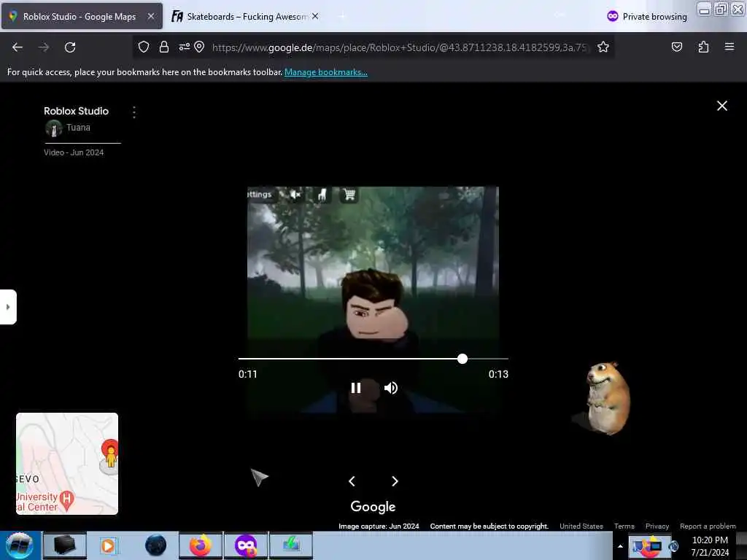
Task: Click the Private browsing indicator
Action: (647, 16)
